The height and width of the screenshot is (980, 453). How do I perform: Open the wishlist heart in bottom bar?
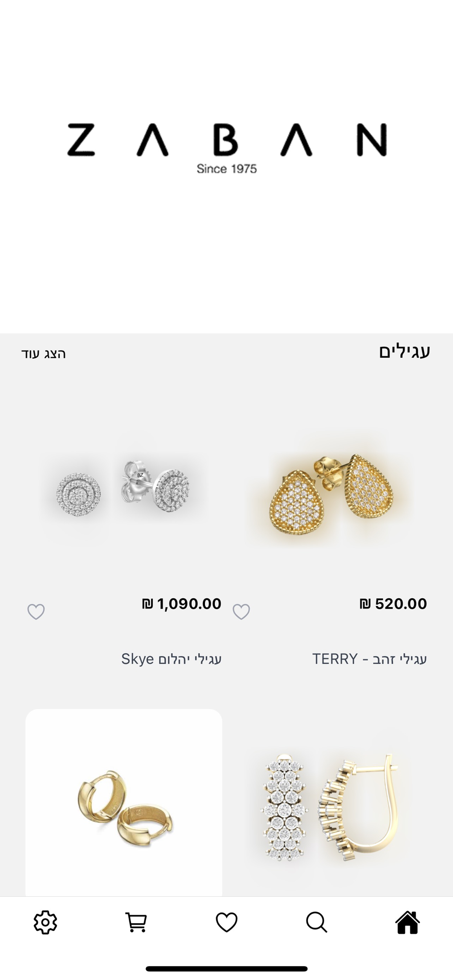(226, 922)
